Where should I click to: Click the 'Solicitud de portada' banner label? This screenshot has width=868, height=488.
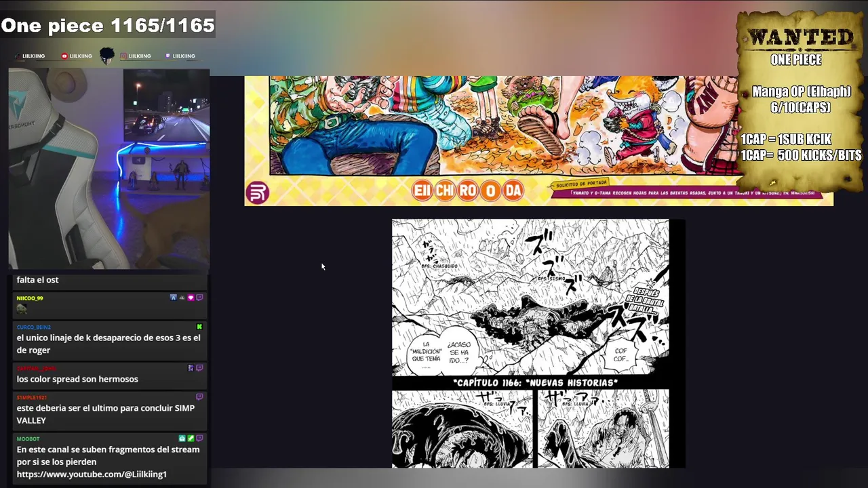(x=580, y=183)
